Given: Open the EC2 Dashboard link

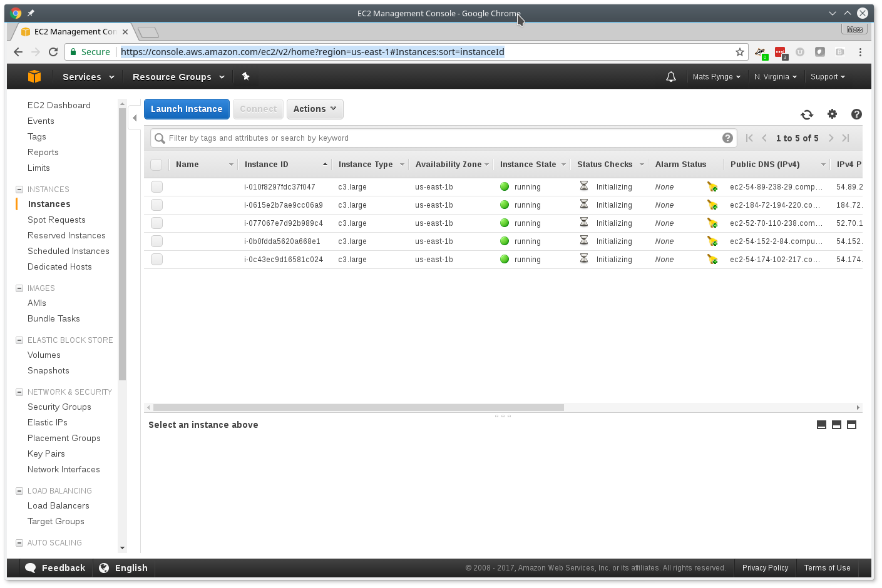Looking at the screenshot, I should pyautogui.click(x=59, y=106).
